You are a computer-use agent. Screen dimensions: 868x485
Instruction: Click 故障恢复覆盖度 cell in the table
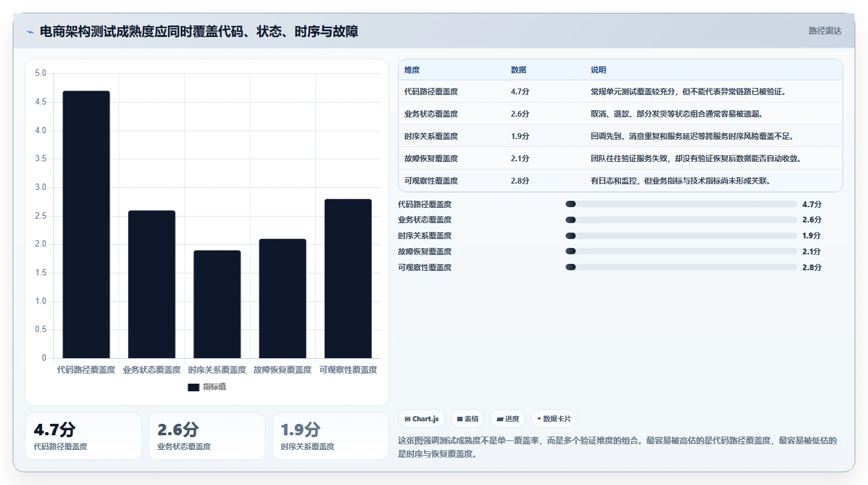coord(431,159)
